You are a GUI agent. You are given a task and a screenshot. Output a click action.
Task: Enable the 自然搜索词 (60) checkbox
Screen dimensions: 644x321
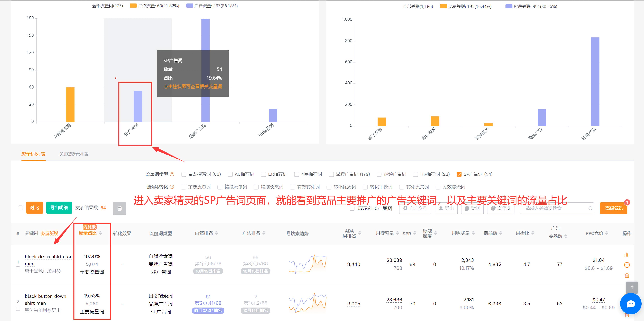(184, 174)
